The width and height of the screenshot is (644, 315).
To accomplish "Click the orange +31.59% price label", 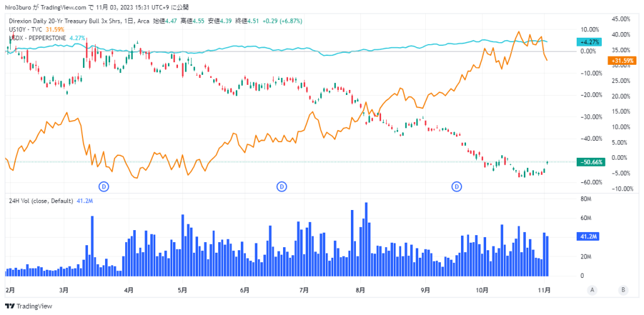I will click(x=621, y=61).
